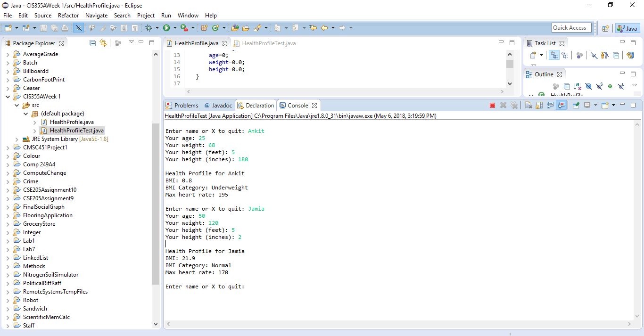
Task: Toggle Link with Editor in Package Explorer
Action: pos(103,43)
